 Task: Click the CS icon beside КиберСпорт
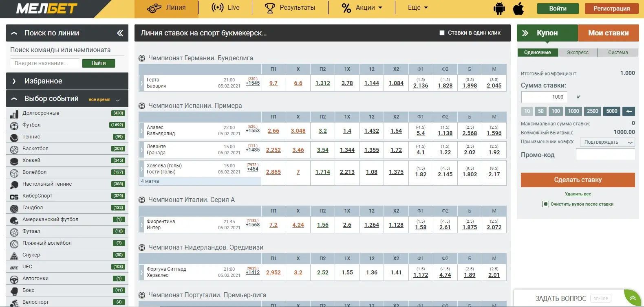[14, 196]
